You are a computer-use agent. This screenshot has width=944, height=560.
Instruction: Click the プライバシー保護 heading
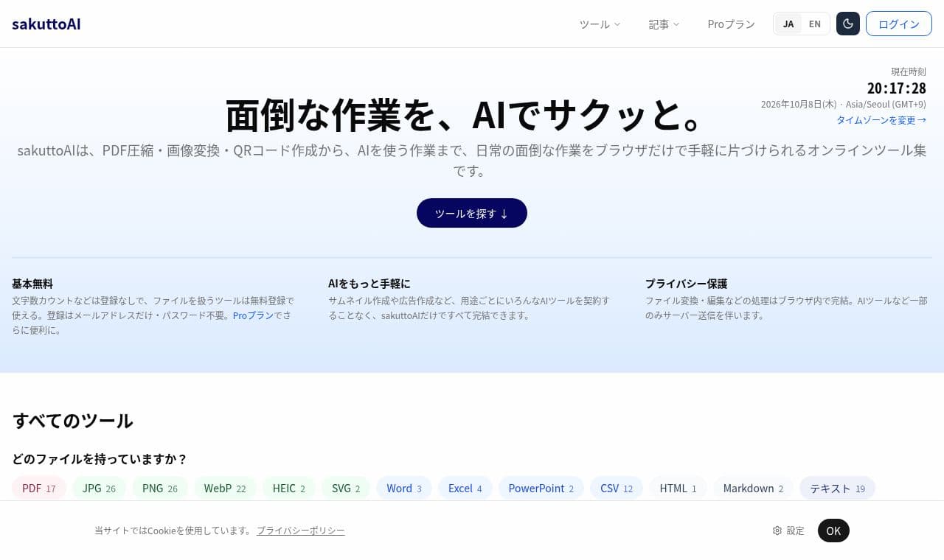coord(686,284)
